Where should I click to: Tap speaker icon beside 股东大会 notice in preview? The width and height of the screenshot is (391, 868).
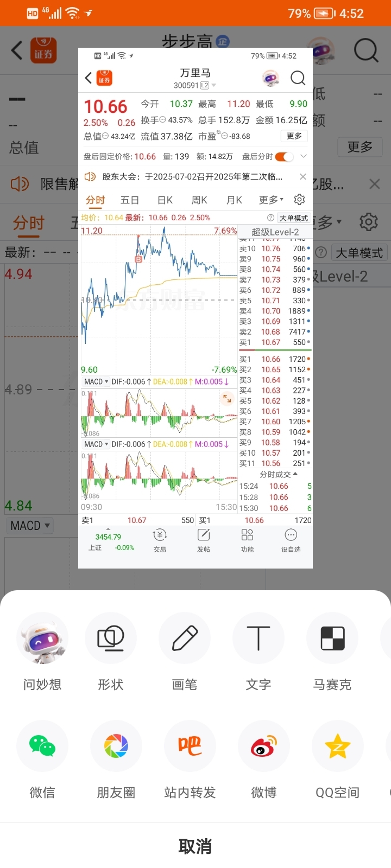(x=90, y=176)
